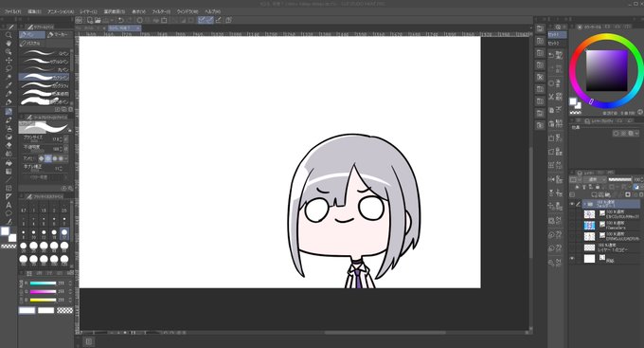Click the ブラシサイズ value stepper arrows
644x348 pixels.
(x=62, y=139)
